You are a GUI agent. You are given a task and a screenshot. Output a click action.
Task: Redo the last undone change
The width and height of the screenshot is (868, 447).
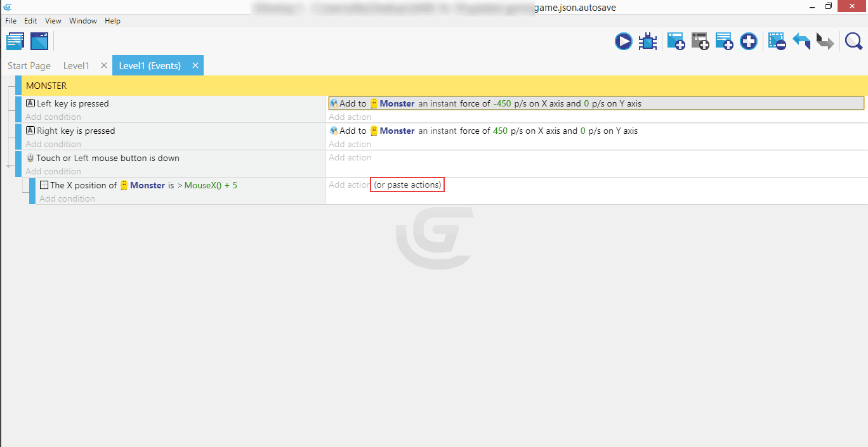[825, 42]
